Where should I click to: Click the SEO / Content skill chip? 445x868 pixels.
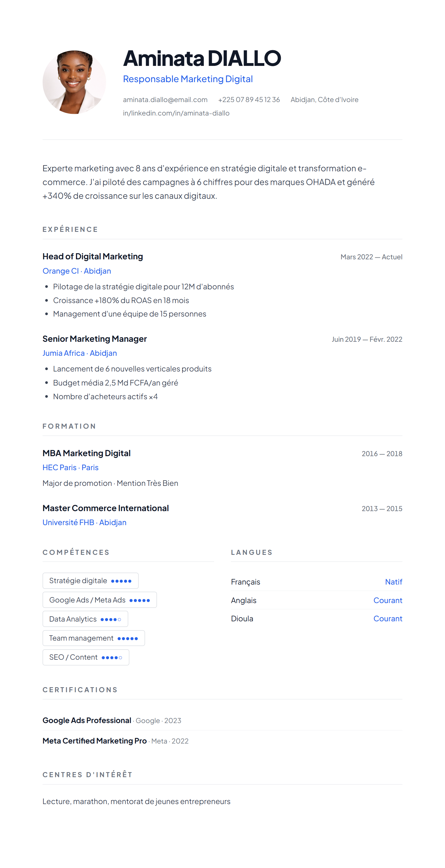(85, 657)
